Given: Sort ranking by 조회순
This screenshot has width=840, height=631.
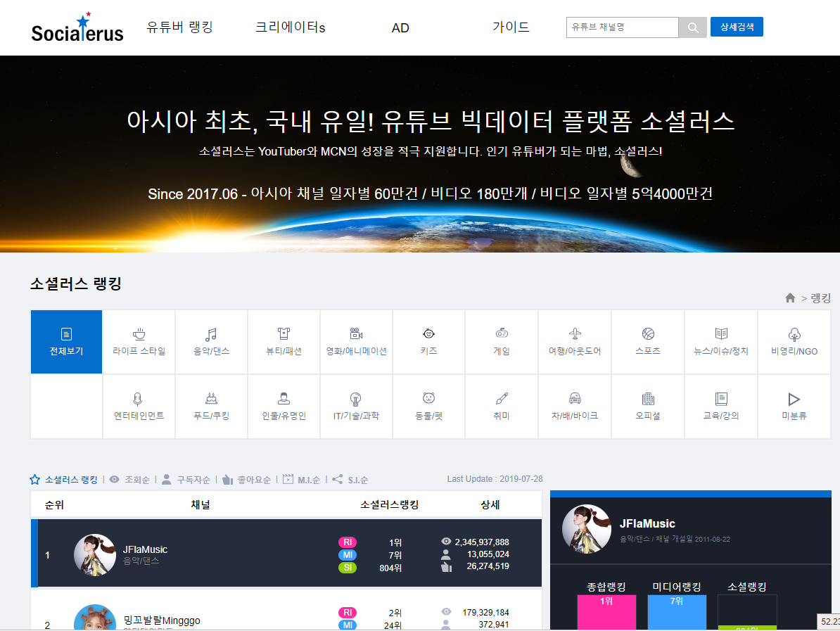Looking at the screenshot, I should click(x=130, y=480).
